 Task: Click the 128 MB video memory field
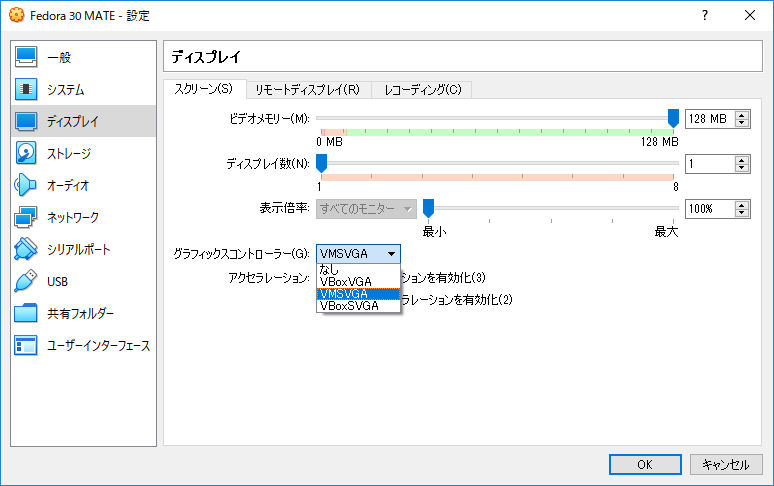pyautogui.click(x=710, y=119)
